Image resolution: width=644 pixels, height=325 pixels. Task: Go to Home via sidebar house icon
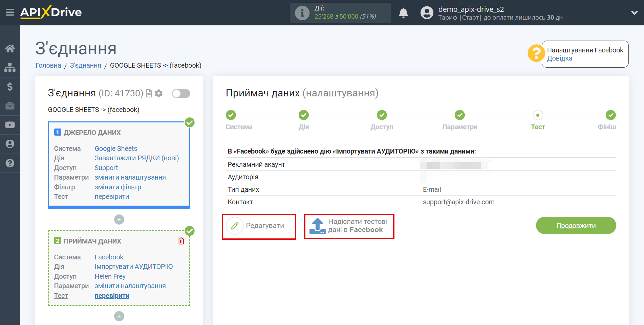point(10,48)
